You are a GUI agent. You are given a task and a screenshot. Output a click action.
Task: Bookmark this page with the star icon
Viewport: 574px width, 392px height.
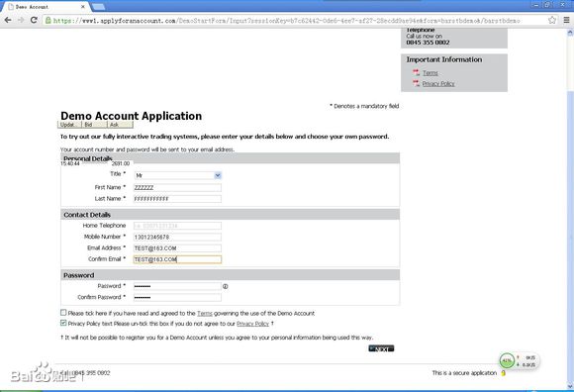tap(552, 20)
